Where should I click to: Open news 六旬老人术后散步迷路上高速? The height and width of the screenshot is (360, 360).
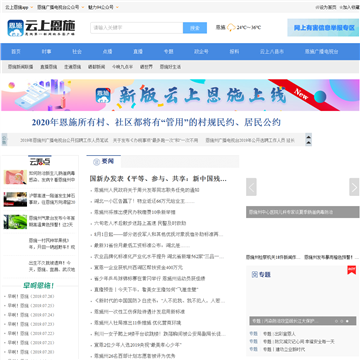[140, 223]
